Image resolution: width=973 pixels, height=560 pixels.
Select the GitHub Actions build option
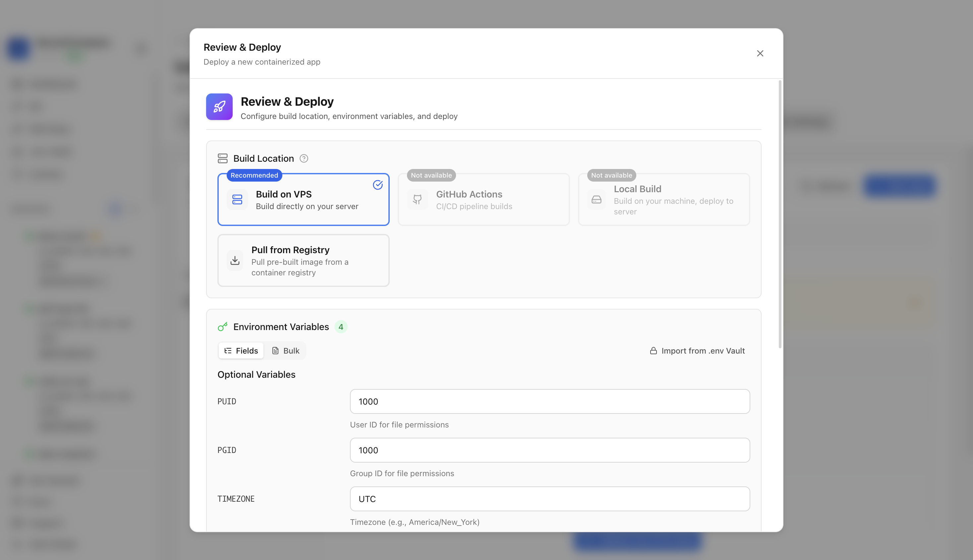pos(484,199)
